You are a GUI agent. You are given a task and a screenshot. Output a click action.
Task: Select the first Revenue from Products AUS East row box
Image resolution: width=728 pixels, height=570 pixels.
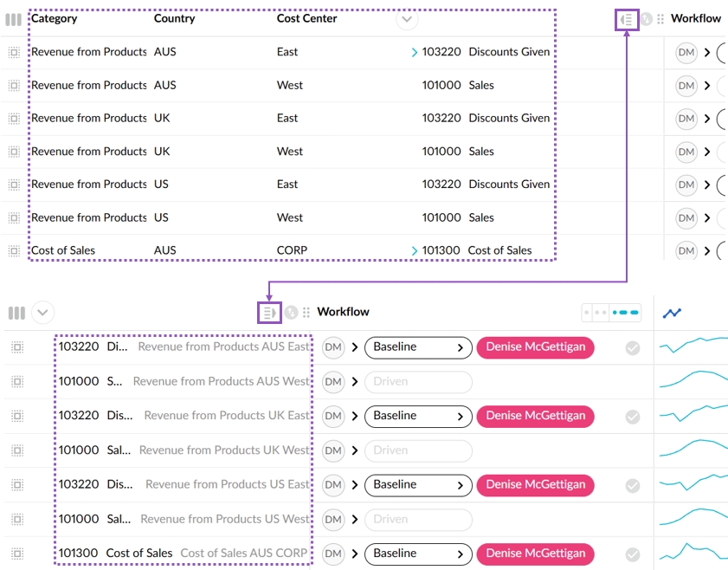click(x=14, y=52)
